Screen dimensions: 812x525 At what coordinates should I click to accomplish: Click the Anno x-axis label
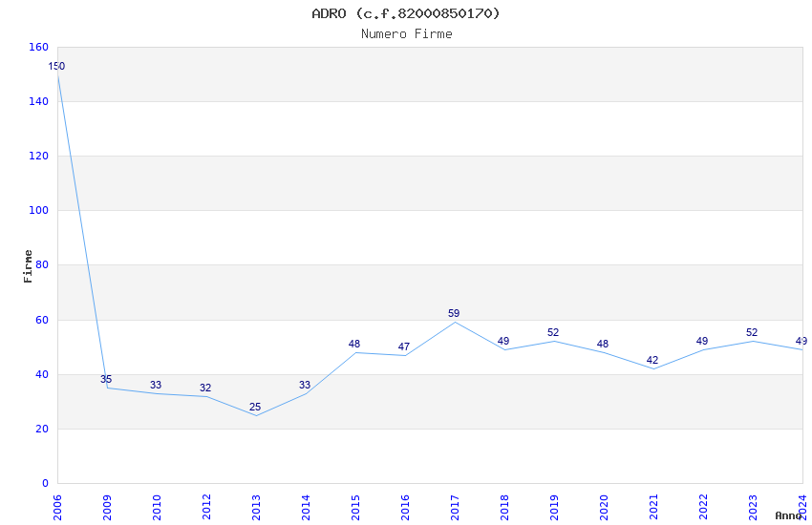tap(788, 515)
